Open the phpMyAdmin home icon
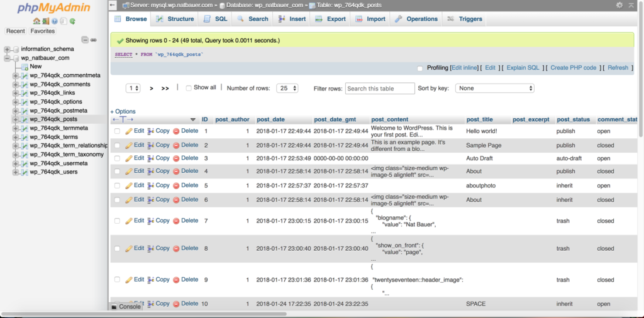The image size is (644, 318). (x=36, y=21)
